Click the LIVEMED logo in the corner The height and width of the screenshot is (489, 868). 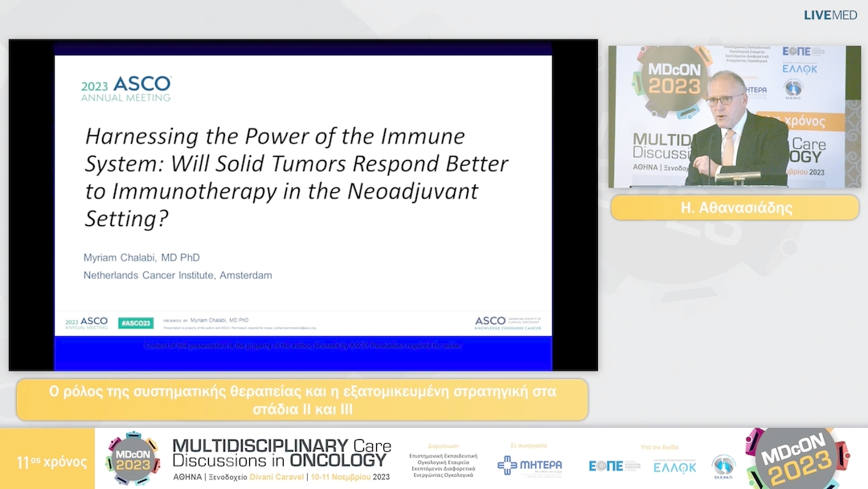pyautogui.click(x=830, y=15)
